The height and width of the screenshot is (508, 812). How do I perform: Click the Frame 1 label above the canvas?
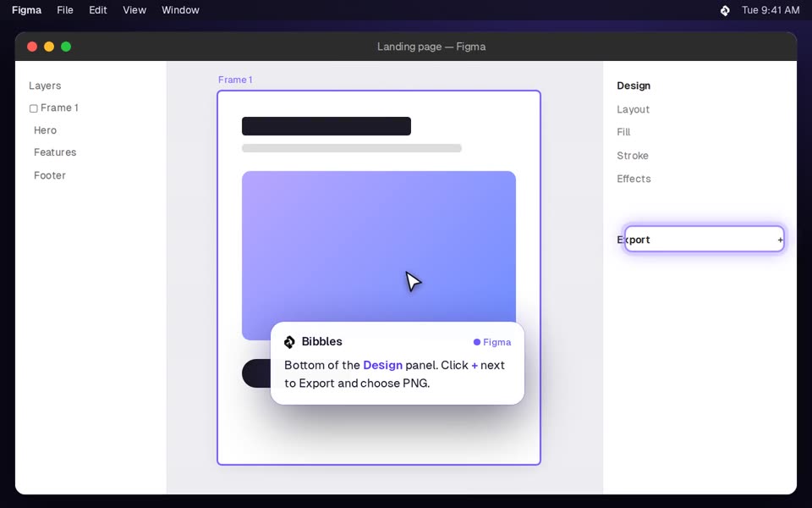[235, 80]
